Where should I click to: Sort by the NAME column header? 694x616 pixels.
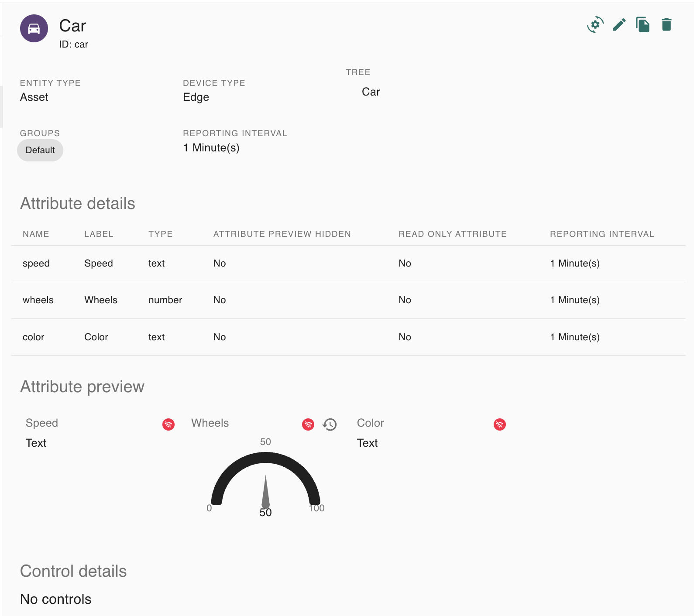coord(36,234)
